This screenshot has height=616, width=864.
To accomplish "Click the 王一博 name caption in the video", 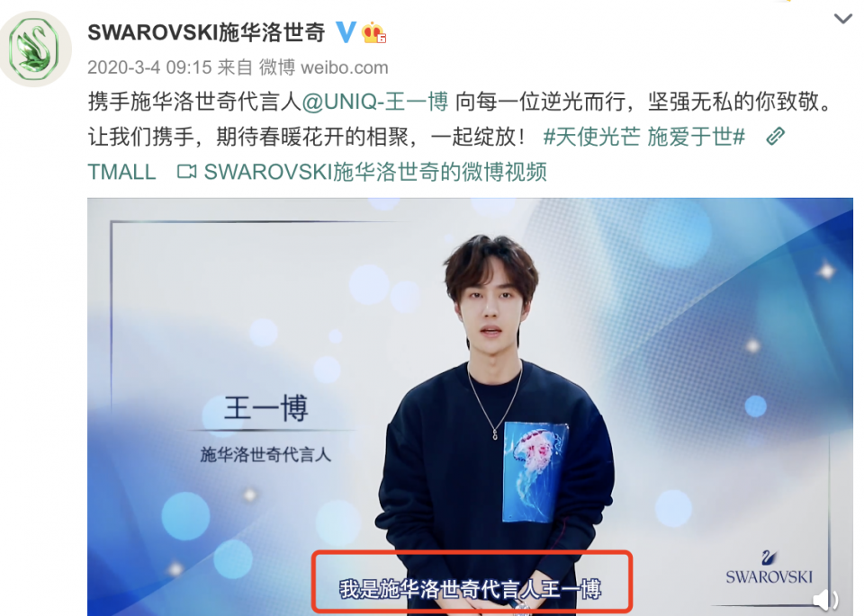I will [x=266, y=408].
